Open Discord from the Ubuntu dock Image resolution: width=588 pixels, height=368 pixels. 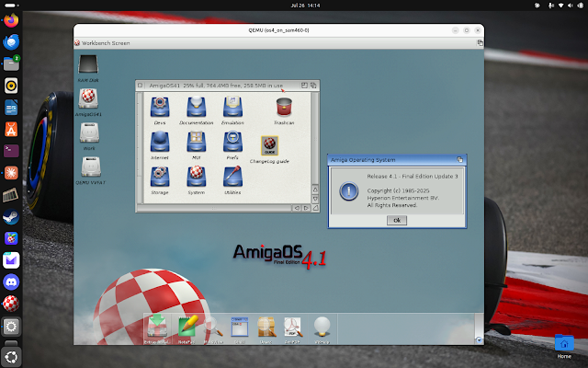pos(11,282)
